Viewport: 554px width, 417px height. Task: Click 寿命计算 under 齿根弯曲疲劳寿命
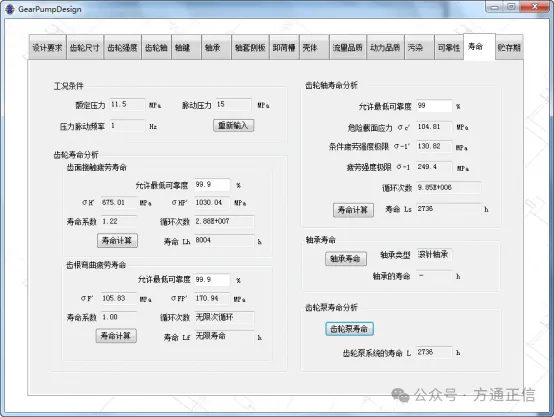pos(116,335)
